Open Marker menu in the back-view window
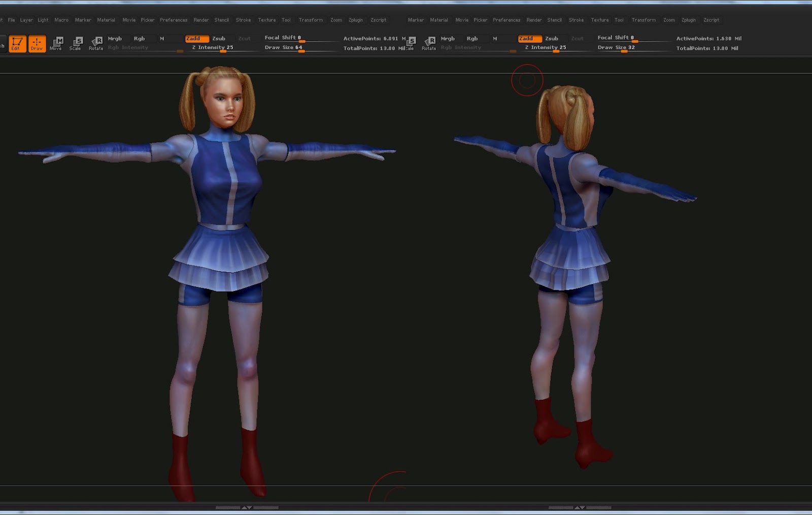The height and width of the screenshot is (515, 812). 416,20
